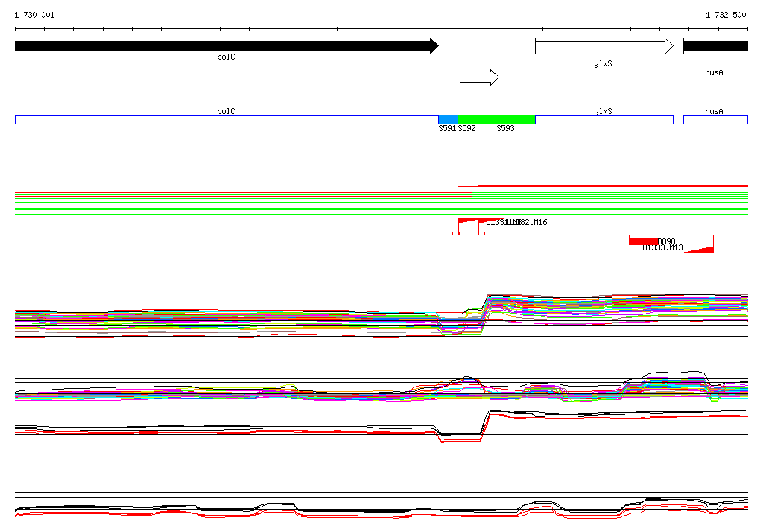
Task: Click the S591 segment label
Action: point(447,128)
